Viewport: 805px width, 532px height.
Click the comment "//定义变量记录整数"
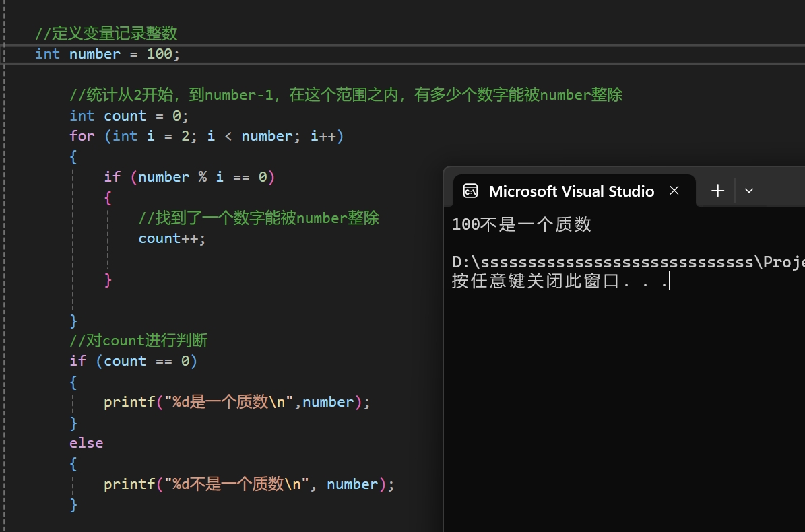106,34
